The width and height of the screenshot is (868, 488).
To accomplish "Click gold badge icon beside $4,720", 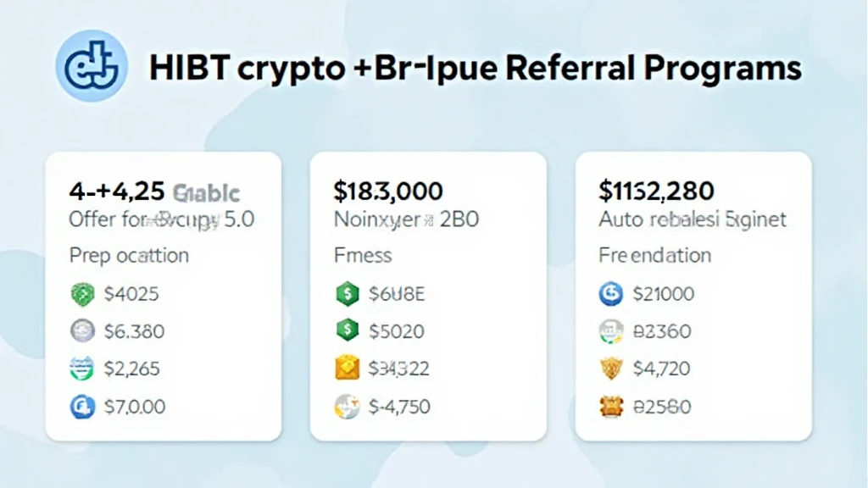I will pos(612,369).
